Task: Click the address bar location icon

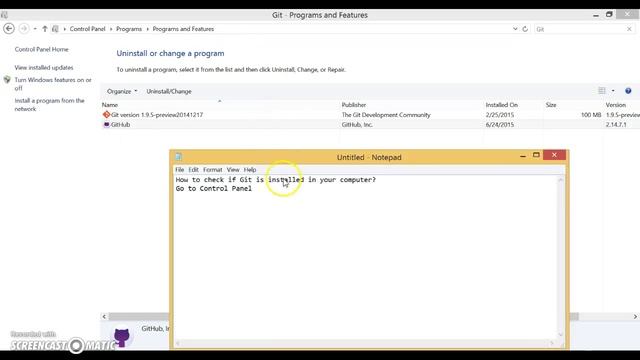Action: coord(55,29)
